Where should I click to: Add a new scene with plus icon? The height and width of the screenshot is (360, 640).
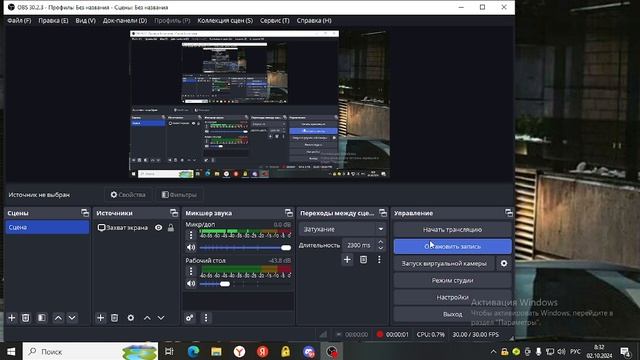click(x=11, y=318)
